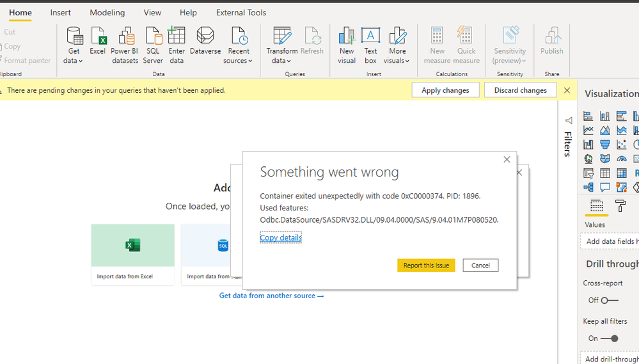Viewport: 639px width, 364px height.
Task: Expand the Get data dropdown
Action: pyautogui.click(x=74, y=61)
